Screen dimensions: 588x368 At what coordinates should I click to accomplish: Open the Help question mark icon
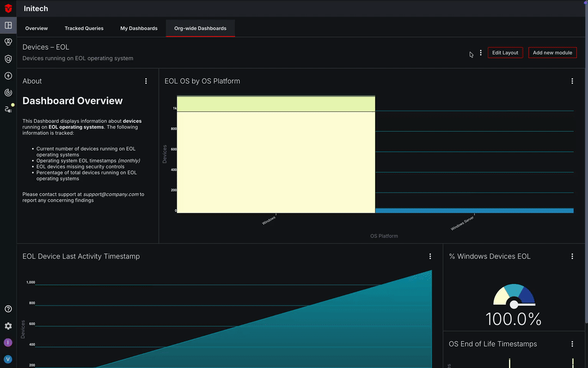pos(8,309)
